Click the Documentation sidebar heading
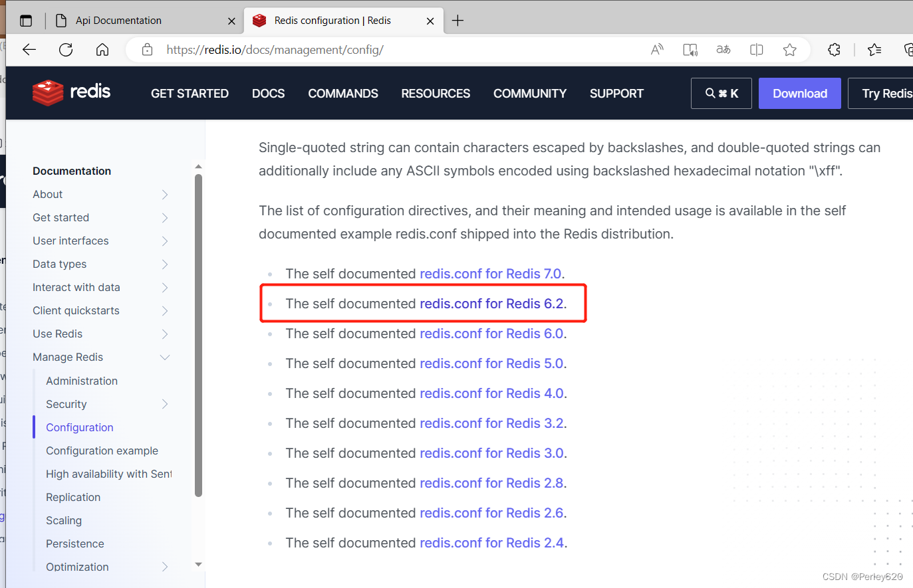 [x=72, y=171]
